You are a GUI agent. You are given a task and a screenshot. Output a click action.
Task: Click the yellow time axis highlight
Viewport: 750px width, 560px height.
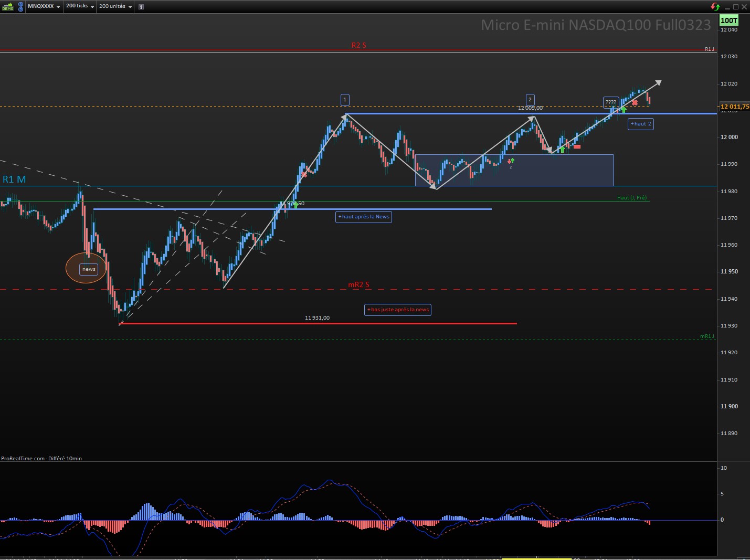point(537,558)
